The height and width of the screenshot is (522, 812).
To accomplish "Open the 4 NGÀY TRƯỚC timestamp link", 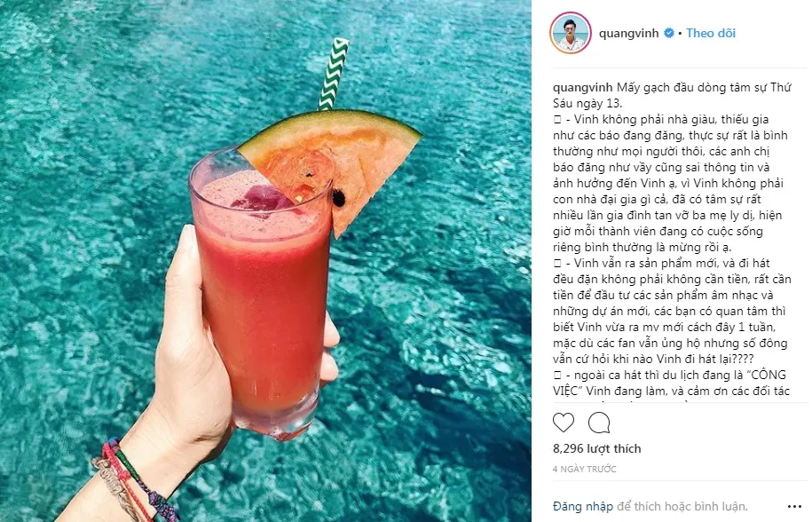I will [584, 469].
